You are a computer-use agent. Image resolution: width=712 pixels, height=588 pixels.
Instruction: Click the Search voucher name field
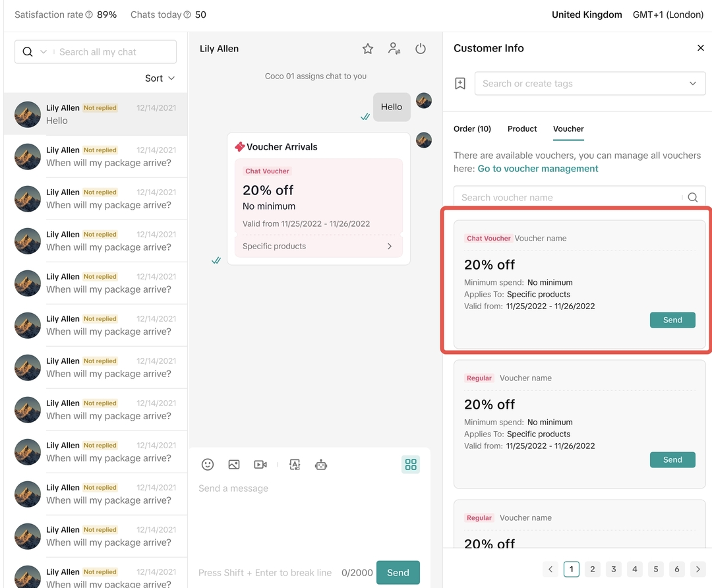tap(567, 198)
